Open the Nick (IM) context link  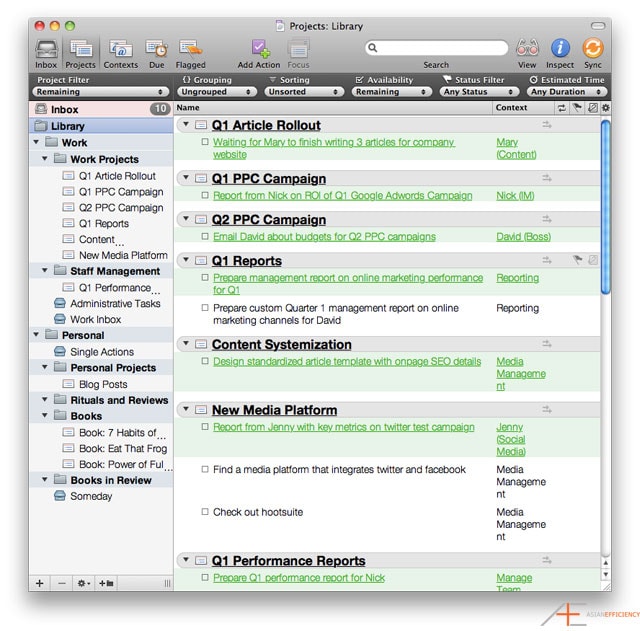pyautogui.click(x=515, y=196)
